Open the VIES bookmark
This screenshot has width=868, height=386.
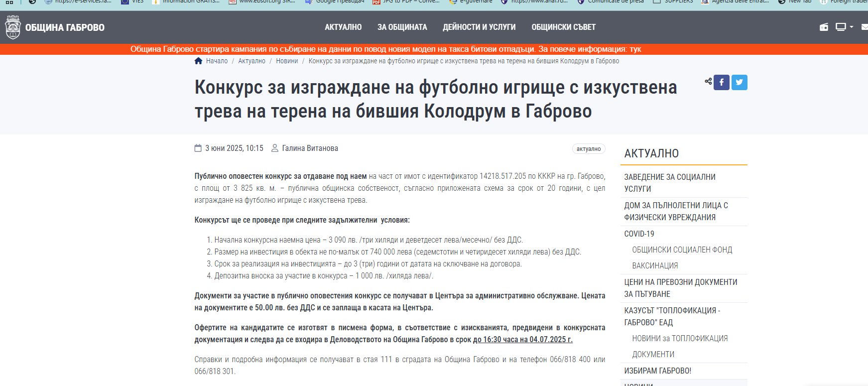click(x=132, y=2)
